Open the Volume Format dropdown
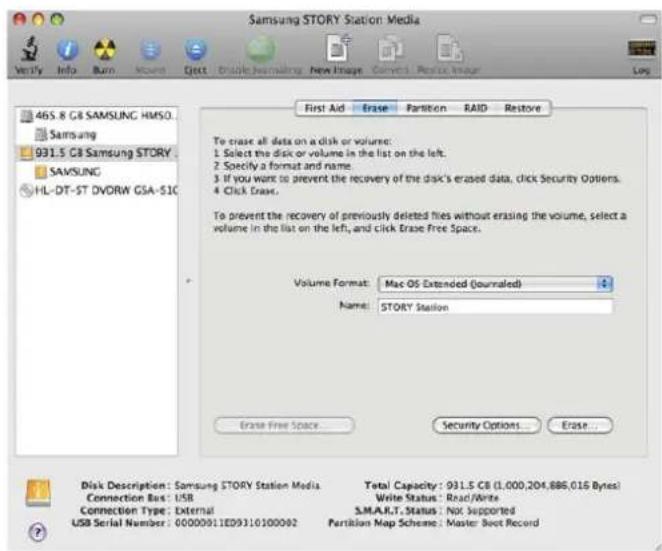662x551 pixels. [495, 284]
